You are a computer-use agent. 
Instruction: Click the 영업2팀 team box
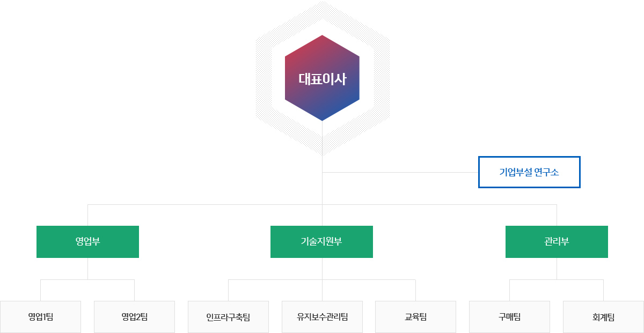(134, 316)
